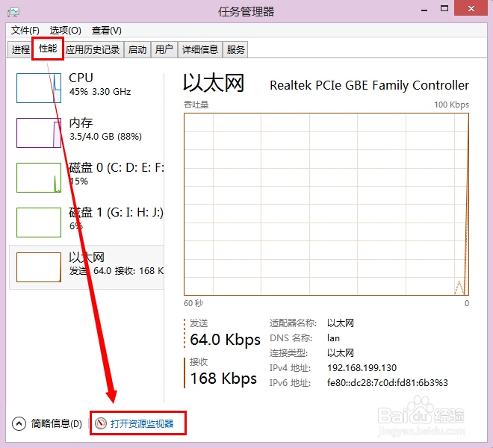Click the 发送 label
Viewport: 493px width, 448px height.
[199, 323]
